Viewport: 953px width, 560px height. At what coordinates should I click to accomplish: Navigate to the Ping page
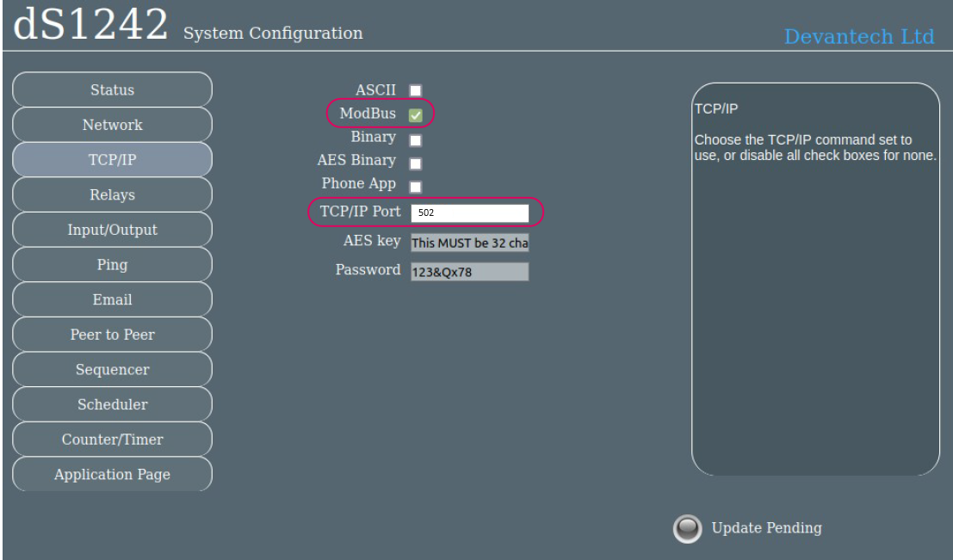point(112,265)
